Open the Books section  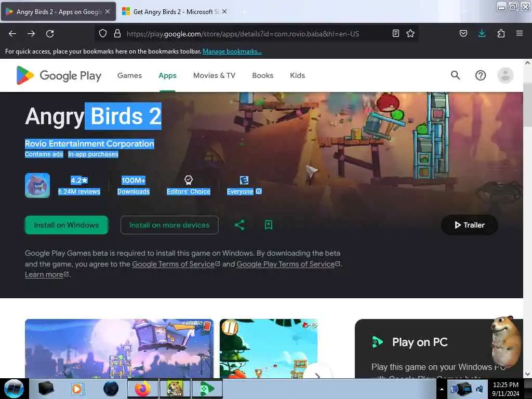click(x=262, y=75)
